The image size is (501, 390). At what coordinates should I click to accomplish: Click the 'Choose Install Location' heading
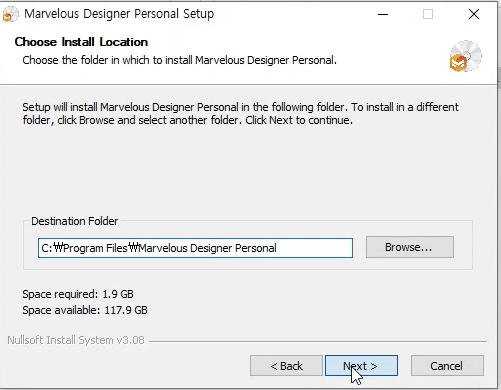click(81, 42)
